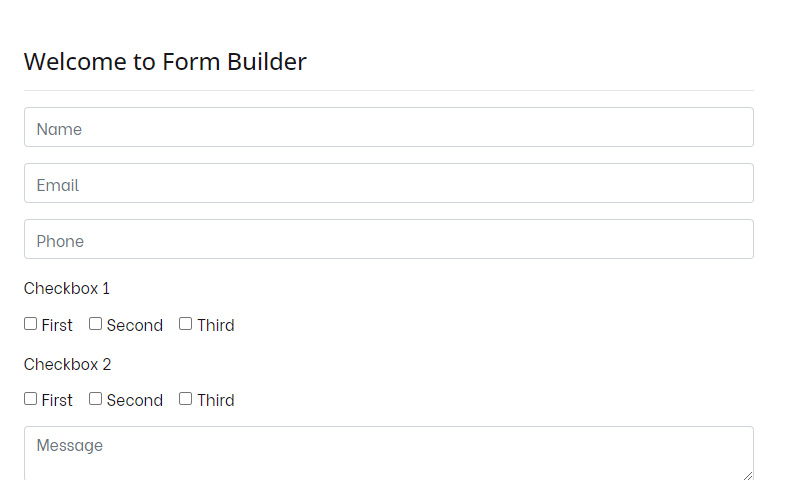Click the 'Second' label text under Checkbox 1

134,325
